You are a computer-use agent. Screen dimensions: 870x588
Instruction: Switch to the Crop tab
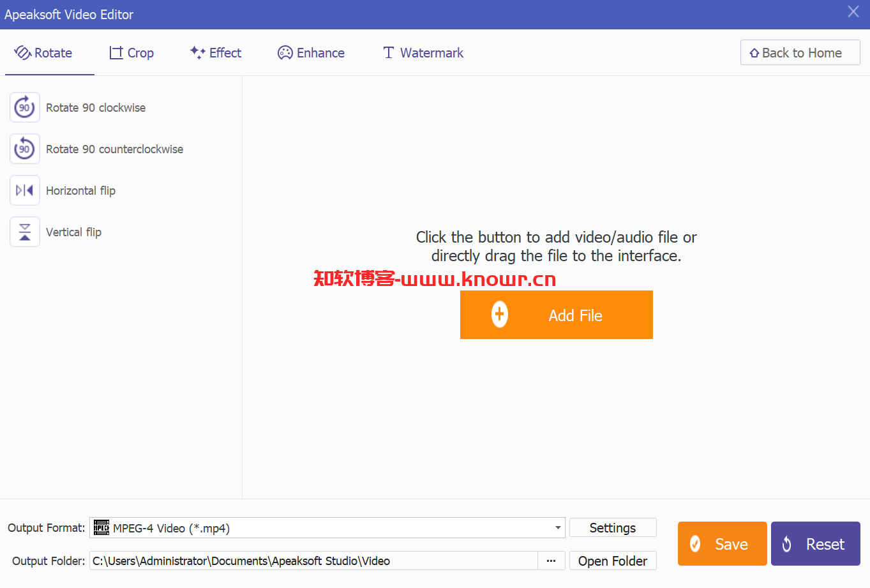tap(131, 53)
